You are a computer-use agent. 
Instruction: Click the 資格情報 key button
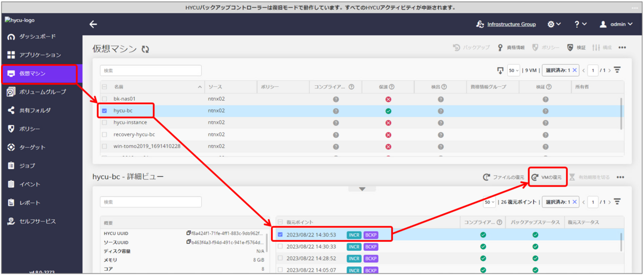pyautogui.click(x=511, y=47)
